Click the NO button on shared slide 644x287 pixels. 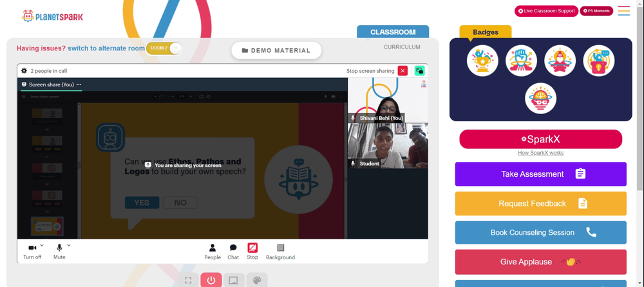pos(180,203)
